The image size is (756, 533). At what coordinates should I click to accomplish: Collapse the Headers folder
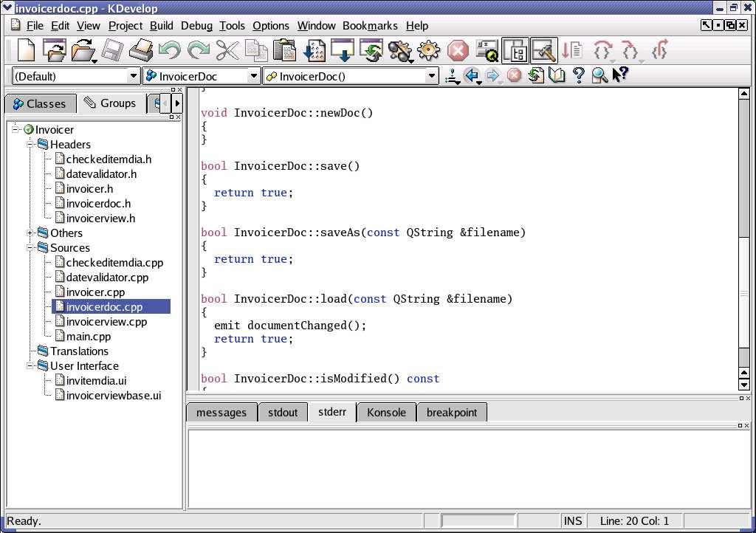pos(30,144)
